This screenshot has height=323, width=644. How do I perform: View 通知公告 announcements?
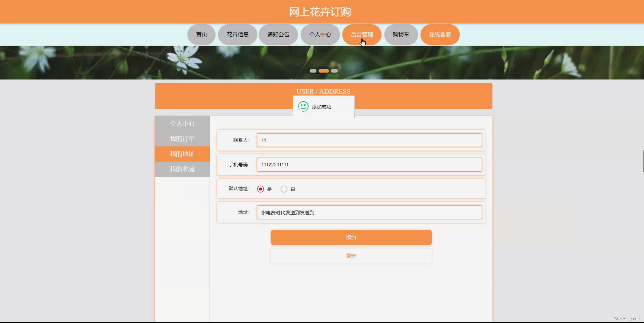[279, 35]
